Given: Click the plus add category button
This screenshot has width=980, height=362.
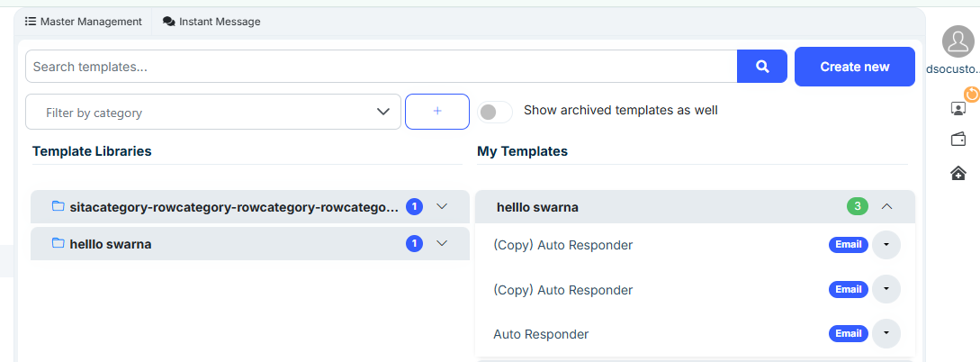Looking at the screenshot, I should (437, 112).
